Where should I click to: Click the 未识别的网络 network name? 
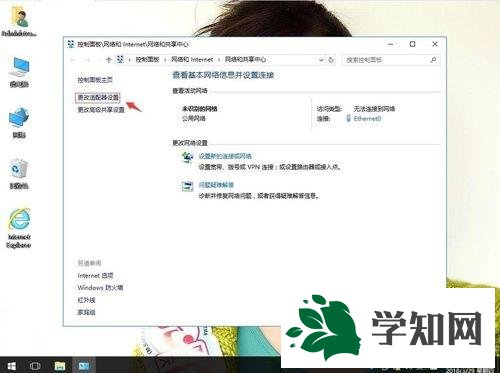click(x=200, y=109)
